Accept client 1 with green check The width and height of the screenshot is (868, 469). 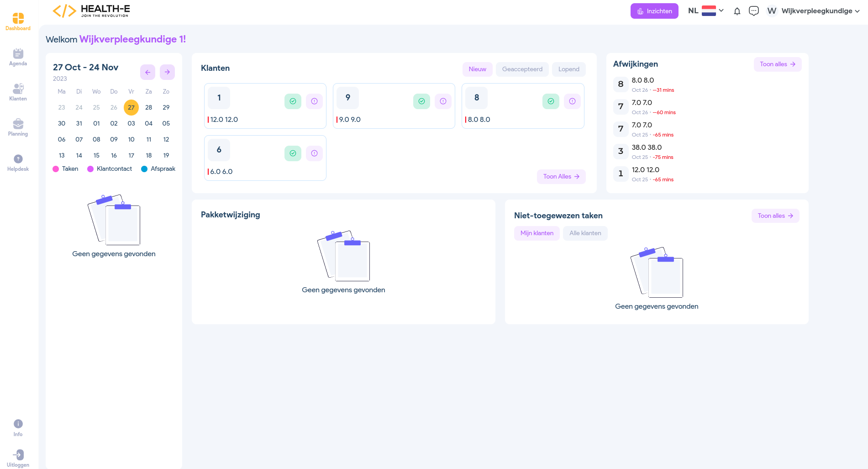coord(293,101)
